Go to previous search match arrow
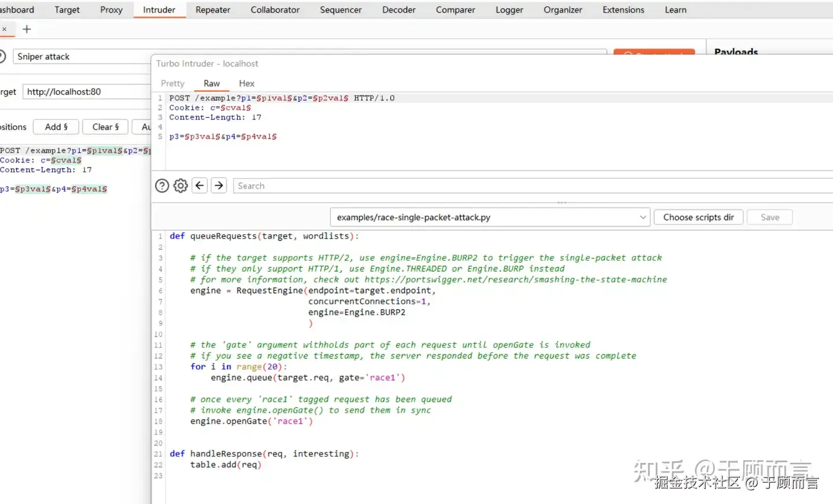 pyautogui.click(x=200, y=186)
